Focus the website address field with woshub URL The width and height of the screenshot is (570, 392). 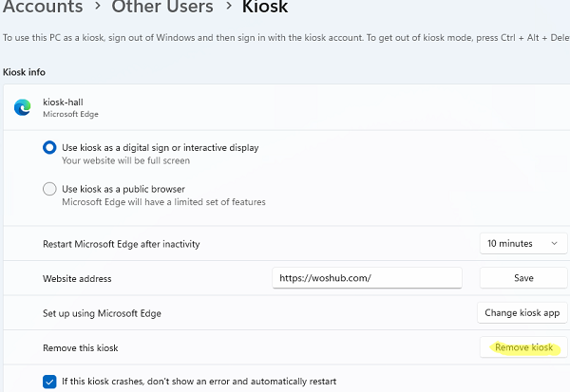[x=366, y=278]
